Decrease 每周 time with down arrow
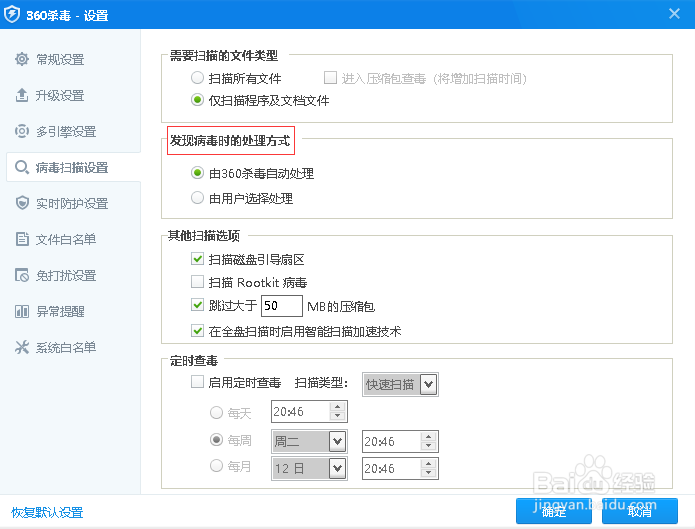The width and height of the screenshot is (695, 529). point(428,446)
